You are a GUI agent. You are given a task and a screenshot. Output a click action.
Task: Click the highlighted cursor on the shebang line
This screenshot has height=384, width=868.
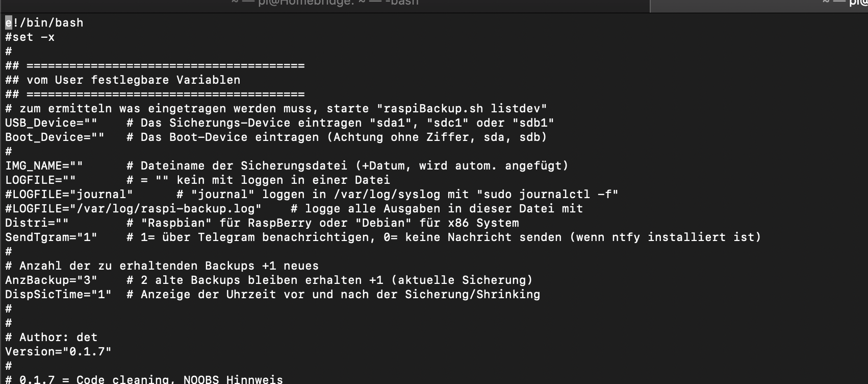coord(9,22)
